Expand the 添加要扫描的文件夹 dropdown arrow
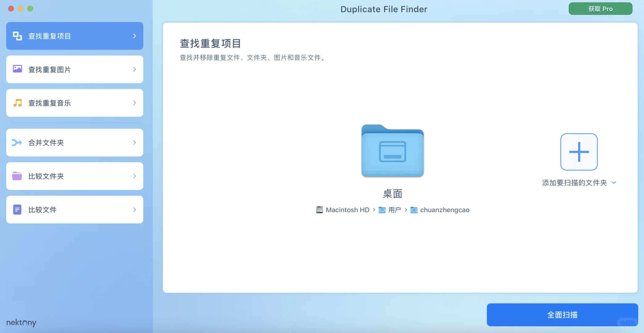The image size is (644, 333). 614,183
